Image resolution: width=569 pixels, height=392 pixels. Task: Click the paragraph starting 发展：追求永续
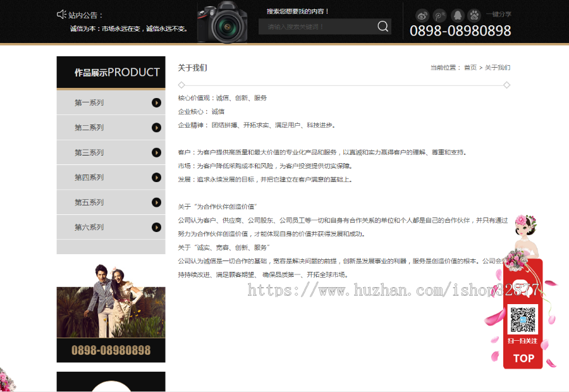click(x=266, y=180)
